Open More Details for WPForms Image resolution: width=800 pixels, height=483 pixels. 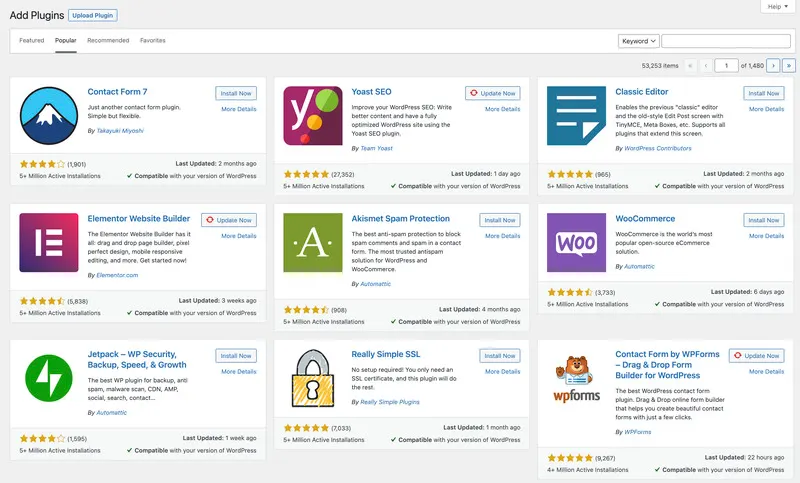(x=766, y=371)
